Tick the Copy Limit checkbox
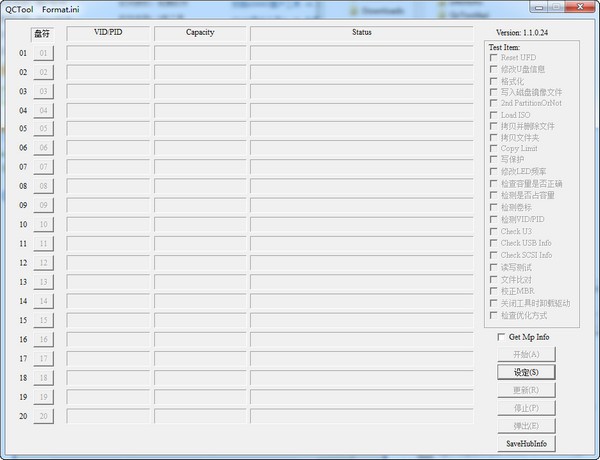 click(x=493, y=149)
